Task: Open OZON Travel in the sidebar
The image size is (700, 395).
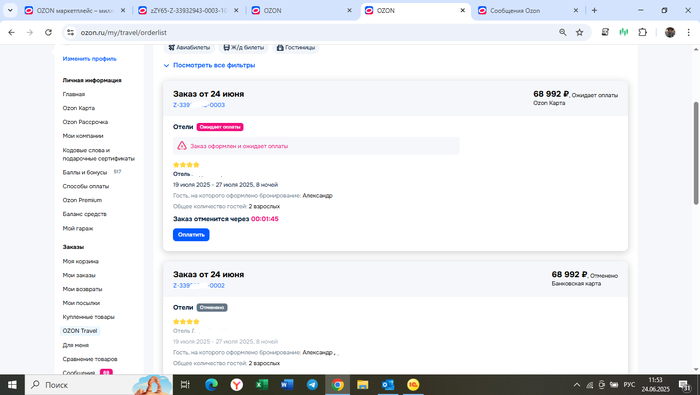Action: point(80,331)
